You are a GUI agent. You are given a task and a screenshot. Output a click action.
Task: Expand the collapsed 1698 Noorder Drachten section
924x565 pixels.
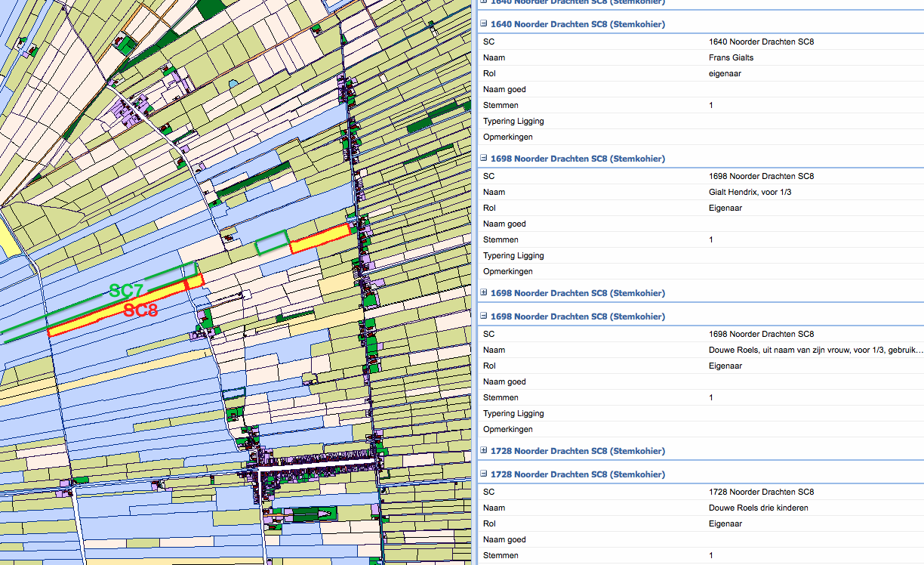pos(484,293)
